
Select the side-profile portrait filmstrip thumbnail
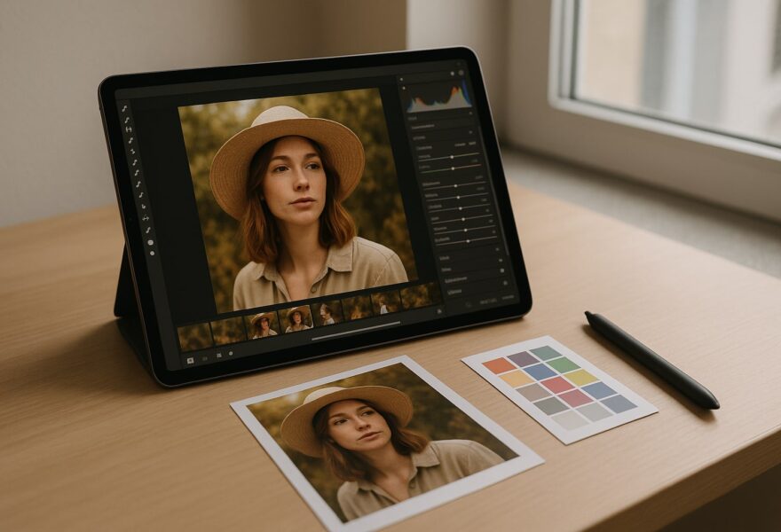click(x=327, y=314)
